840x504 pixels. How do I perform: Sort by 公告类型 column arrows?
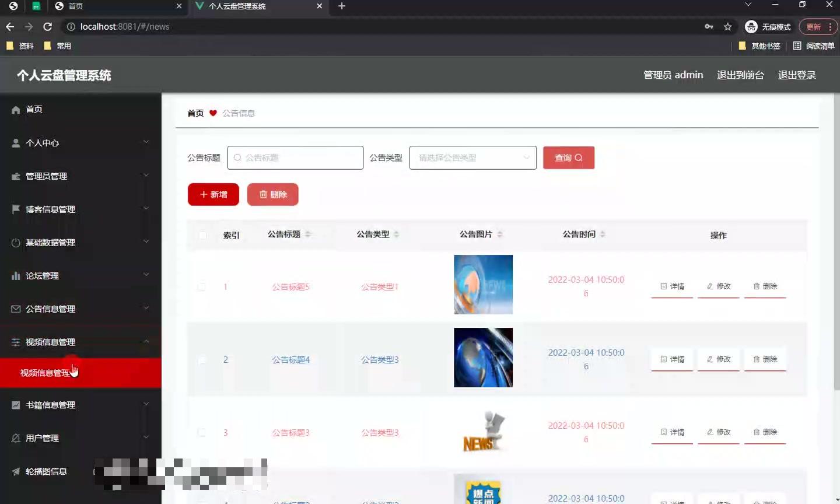click(x=397, y=235)
